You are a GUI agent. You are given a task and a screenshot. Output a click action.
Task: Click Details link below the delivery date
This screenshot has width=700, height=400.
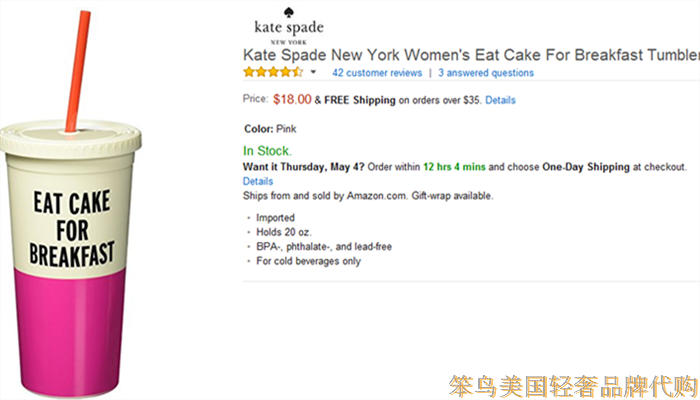click(x=258, y=181)
